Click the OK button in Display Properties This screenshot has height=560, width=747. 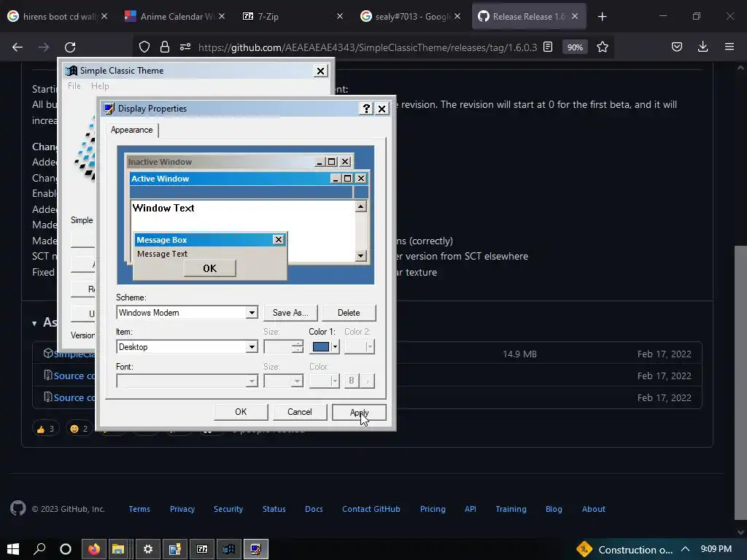(241, 412)
